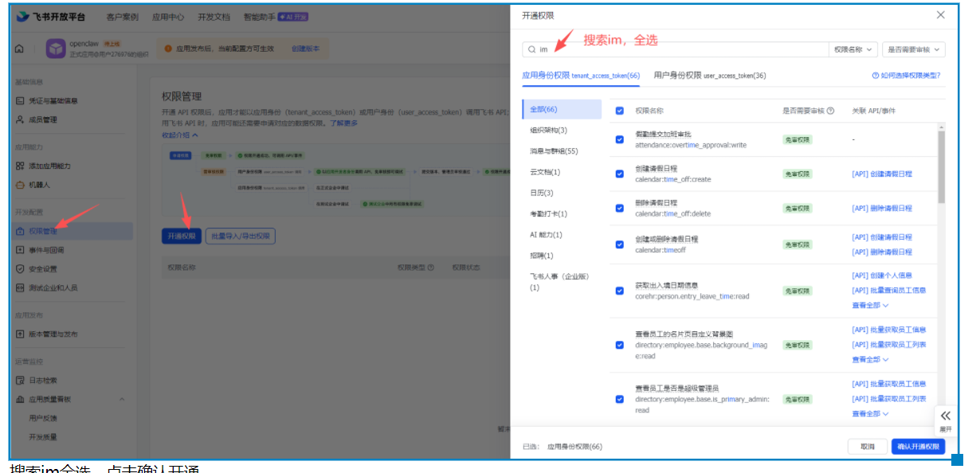Switch to 用户身份权限 user_access_token tab

point(710,76)
